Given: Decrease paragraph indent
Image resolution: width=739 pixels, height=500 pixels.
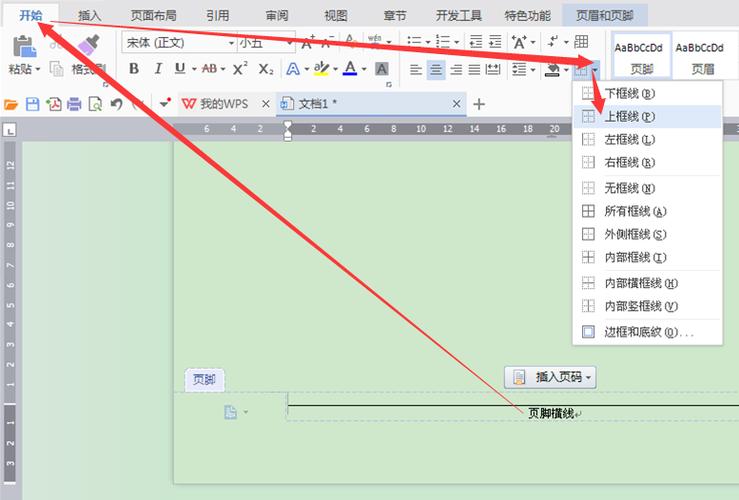Looking at the screenshot, I should pos(476,41).
